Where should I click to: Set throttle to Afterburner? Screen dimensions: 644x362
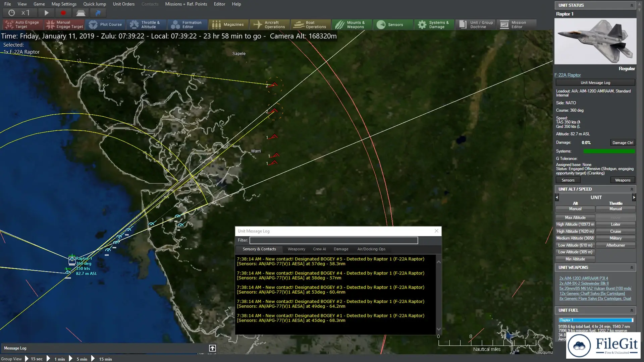615,245
